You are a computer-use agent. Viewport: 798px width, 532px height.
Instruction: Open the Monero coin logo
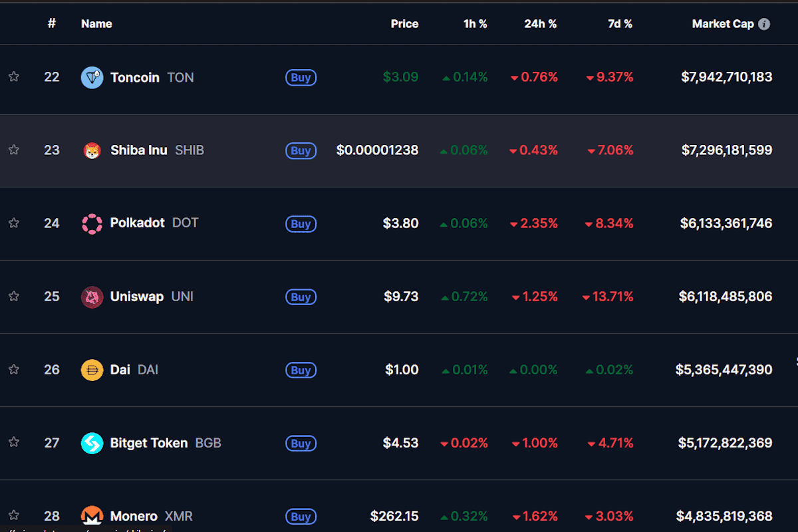click(x=92, y=517)
